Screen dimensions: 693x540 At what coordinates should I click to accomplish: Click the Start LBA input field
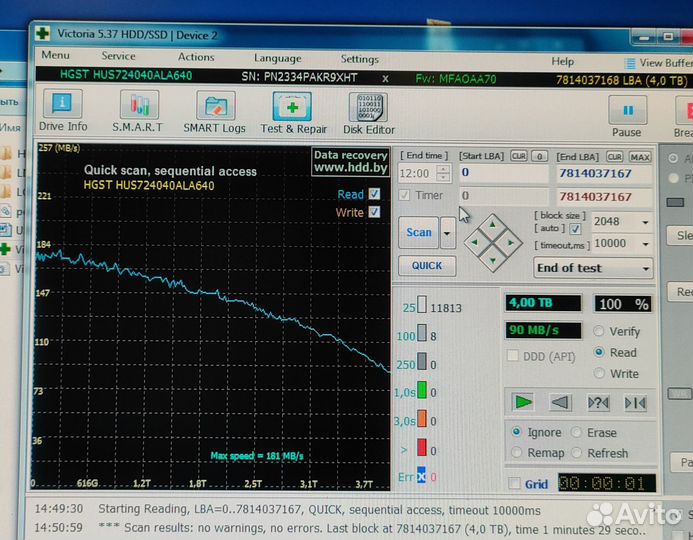click(x=503, y=173)
